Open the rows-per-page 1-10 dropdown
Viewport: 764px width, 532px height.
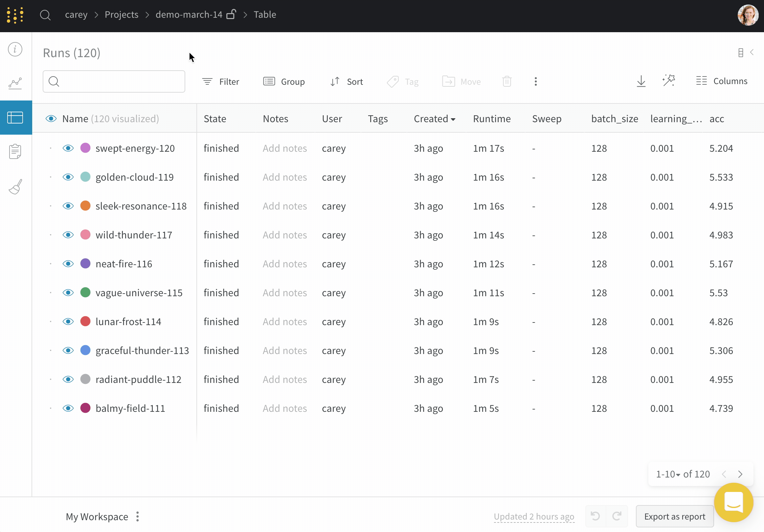click(x=668, y=474)
